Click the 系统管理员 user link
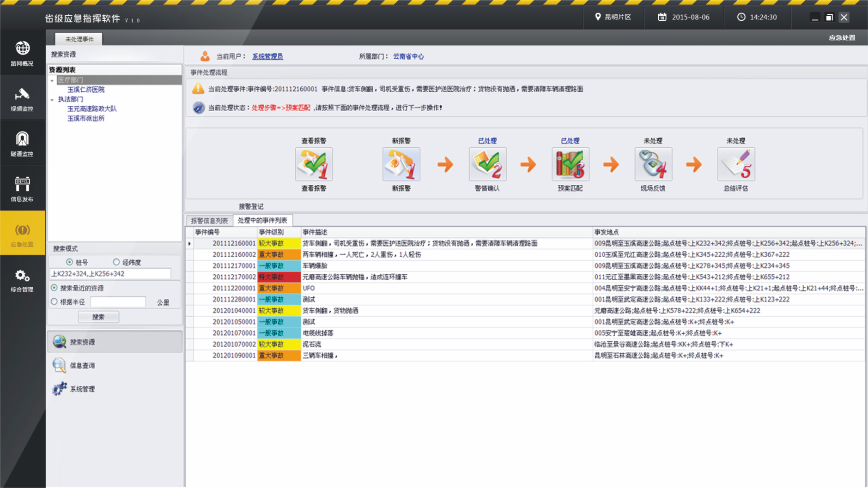The height and width of the screenshot is (488, 868). (x=267, y=56)
